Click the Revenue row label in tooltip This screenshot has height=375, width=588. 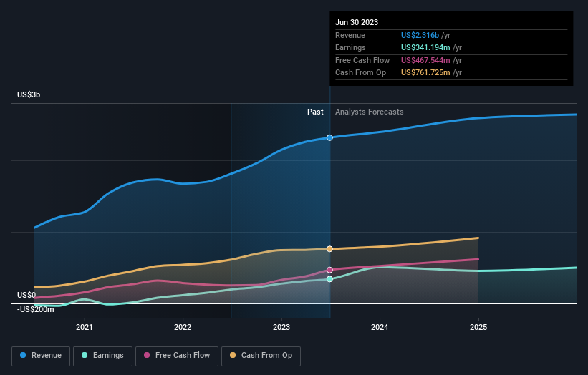[x=350, y=35]
